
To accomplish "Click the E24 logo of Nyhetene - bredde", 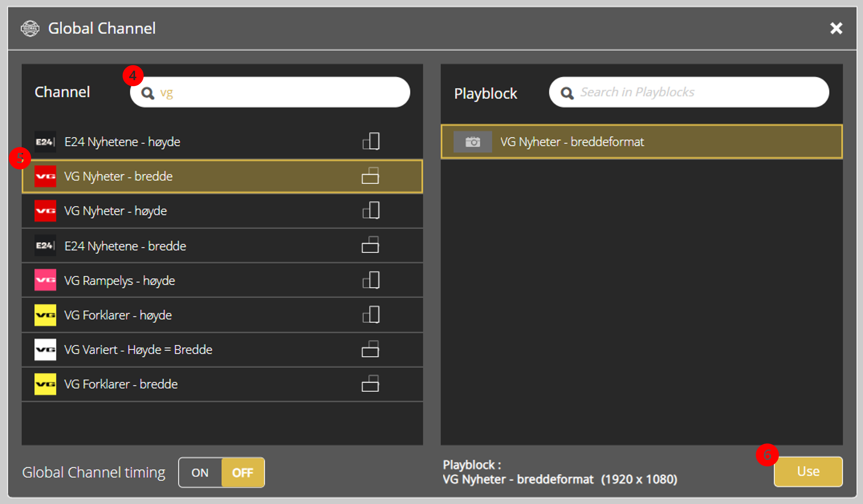I will click(45, 245).
